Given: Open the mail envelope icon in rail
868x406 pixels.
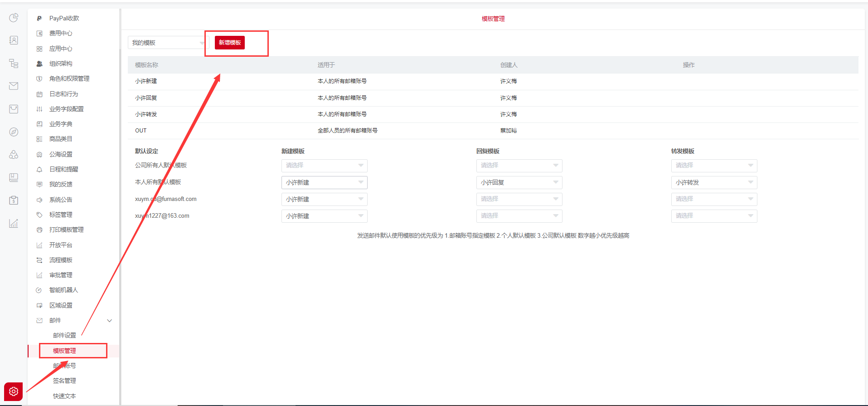Looking at the screenshot, I should (14, 86).
